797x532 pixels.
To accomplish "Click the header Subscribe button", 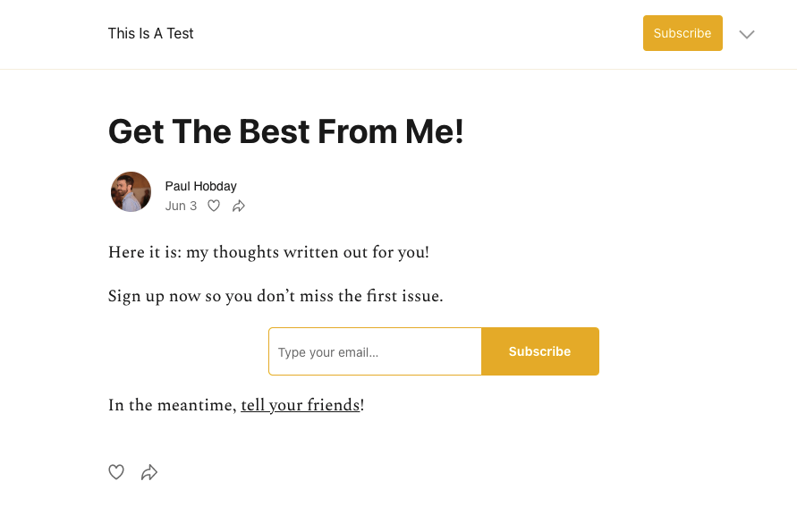I will click(683, 32).
